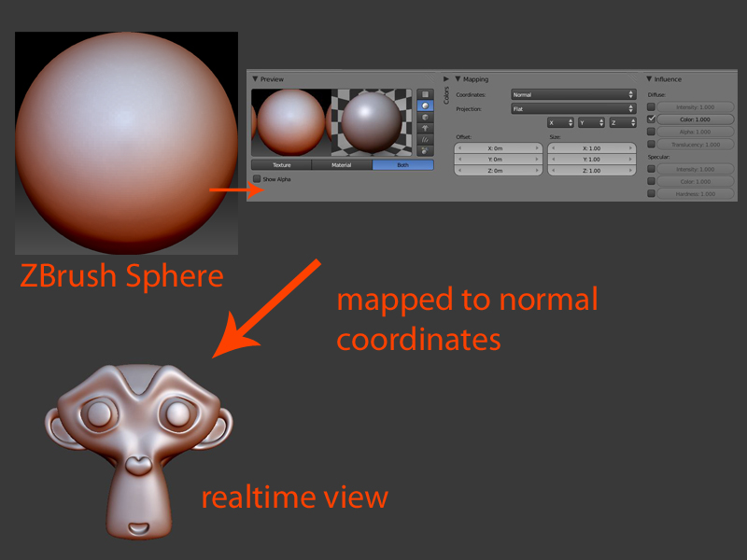This screenshot has width=747, height=560.
Task: Adjust the Hardness: 1.000 slider
Action: (695, 194)
